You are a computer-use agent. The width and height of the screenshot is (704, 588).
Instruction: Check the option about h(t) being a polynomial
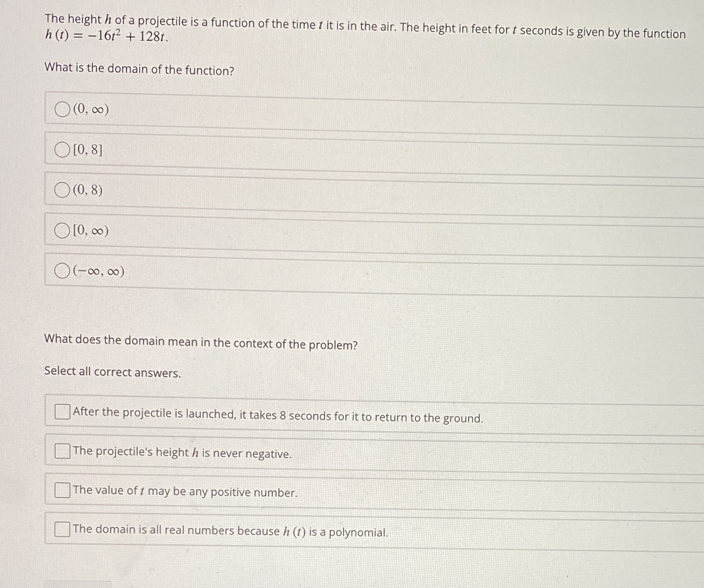(61, 530)
